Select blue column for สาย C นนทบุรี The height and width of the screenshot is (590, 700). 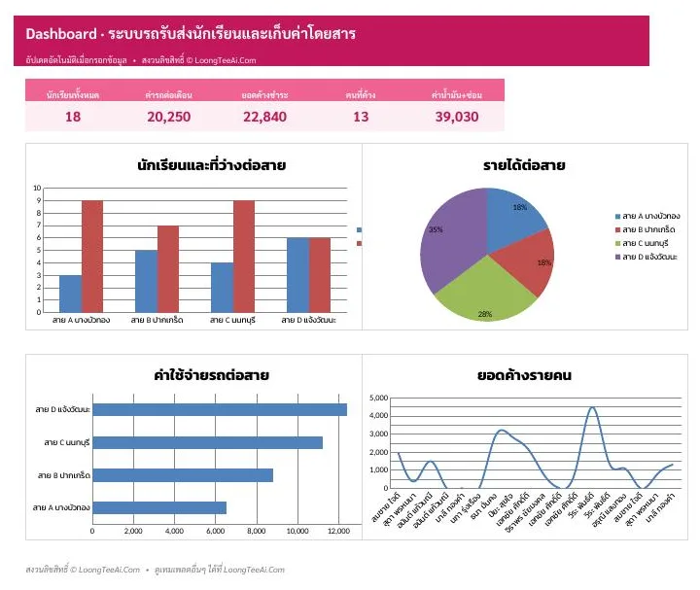click(223, 288)
